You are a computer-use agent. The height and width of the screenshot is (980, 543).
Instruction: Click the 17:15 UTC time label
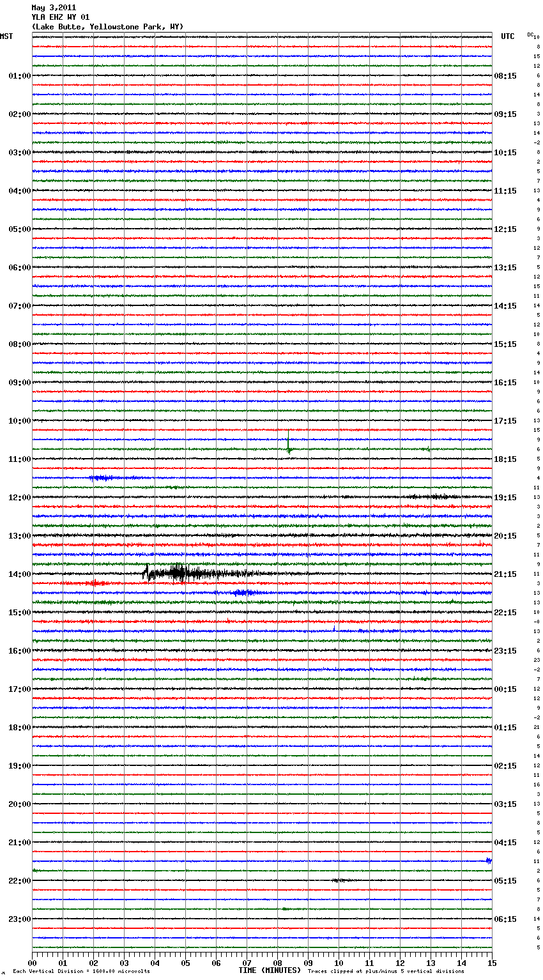[x=505, y=421]
